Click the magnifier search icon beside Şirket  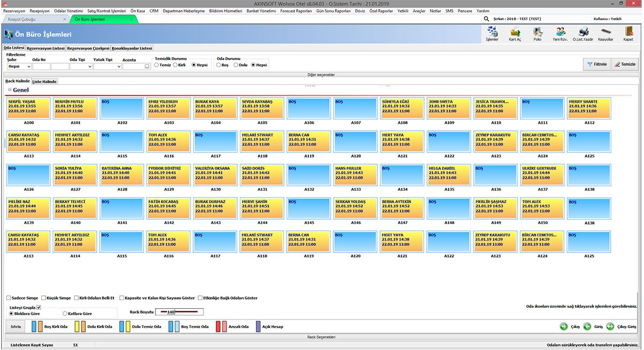coord(486,19)
